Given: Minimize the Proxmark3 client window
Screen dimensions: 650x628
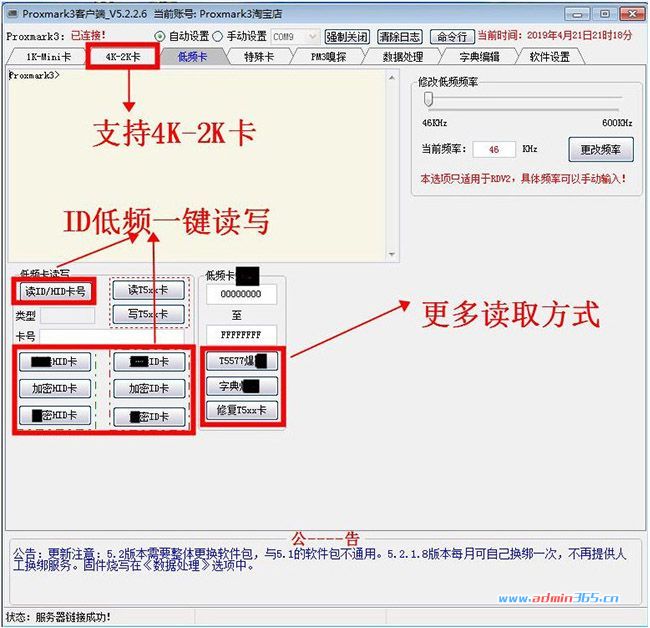Looking at the screenshot, I should pos(577,14).
